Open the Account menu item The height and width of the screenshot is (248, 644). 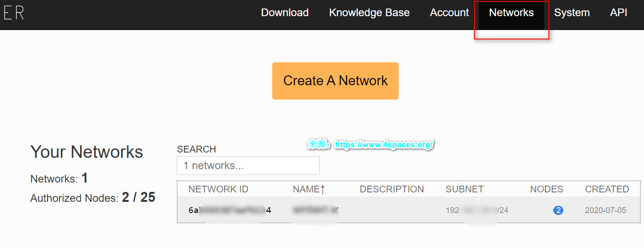point(449,13)
